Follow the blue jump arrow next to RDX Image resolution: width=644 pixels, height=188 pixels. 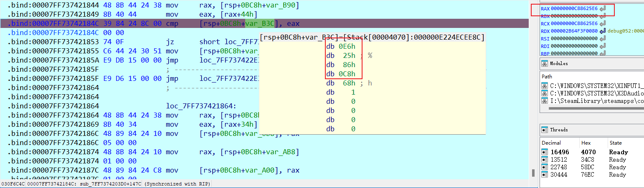[x=603, y=31]
